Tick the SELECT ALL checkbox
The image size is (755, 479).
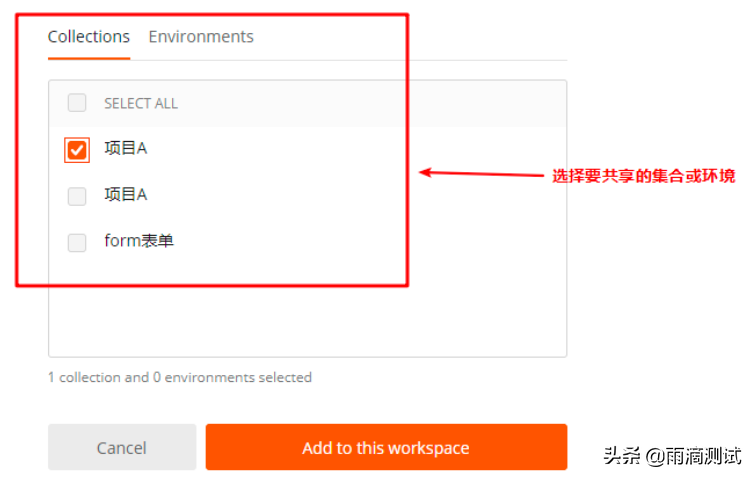[x=77, y=103]
